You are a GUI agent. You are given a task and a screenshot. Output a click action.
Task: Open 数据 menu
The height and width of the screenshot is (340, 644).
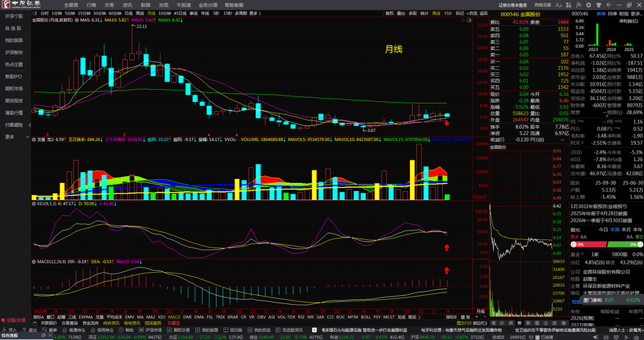click(x=146, y=5)
